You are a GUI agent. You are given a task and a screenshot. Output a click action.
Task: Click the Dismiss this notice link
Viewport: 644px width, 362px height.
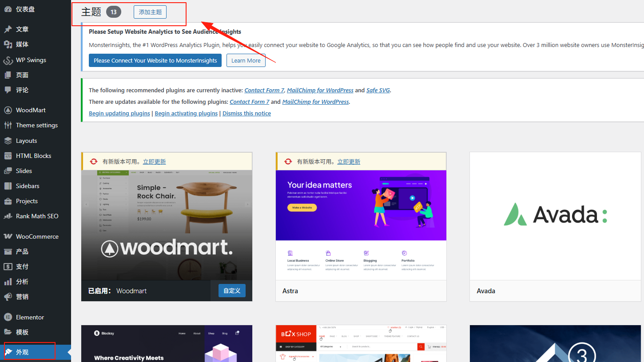coord(246,113)
